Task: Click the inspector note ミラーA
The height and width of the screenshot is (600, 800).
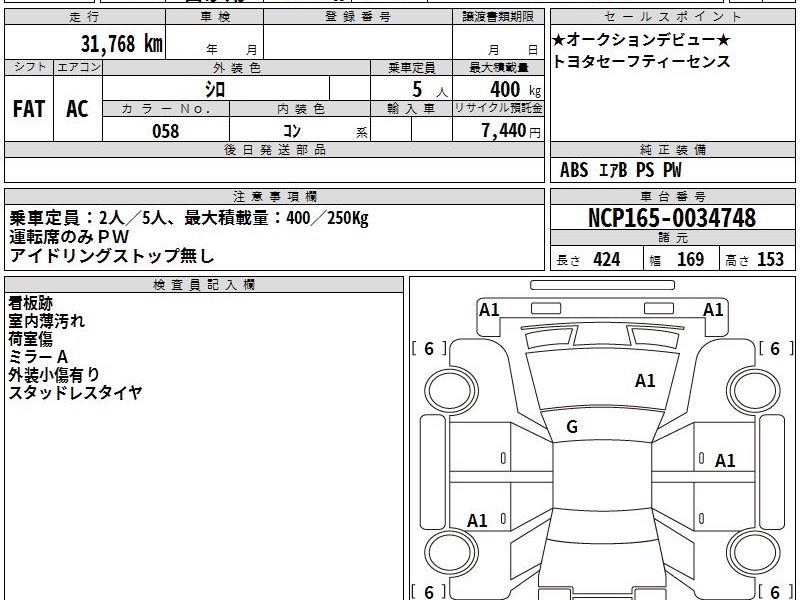Action: coord(38,357)
